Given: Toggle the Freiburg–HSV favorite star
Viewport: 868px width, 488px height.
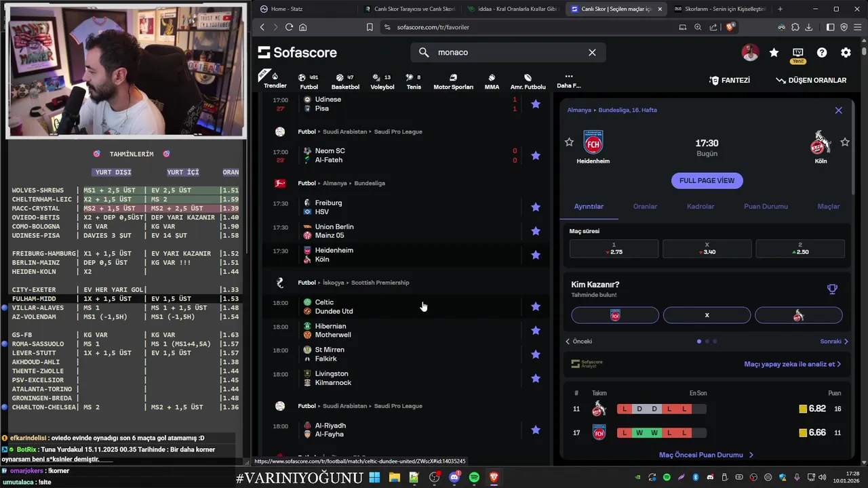Looking at the screenshot, I should pyautogui.click(x=536, y=207).
